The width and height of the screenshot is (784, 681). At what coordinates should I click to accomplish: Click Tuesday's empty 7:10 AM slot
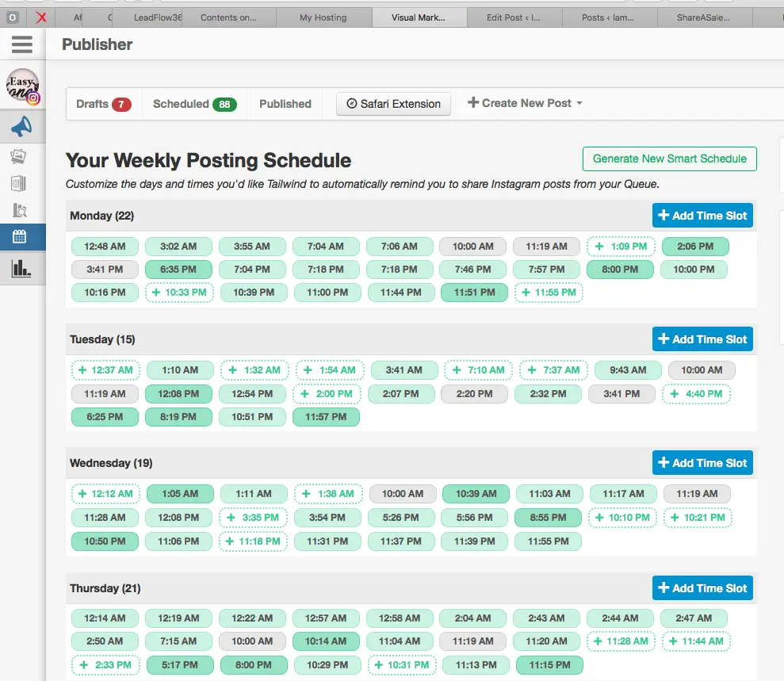[479, 370]
